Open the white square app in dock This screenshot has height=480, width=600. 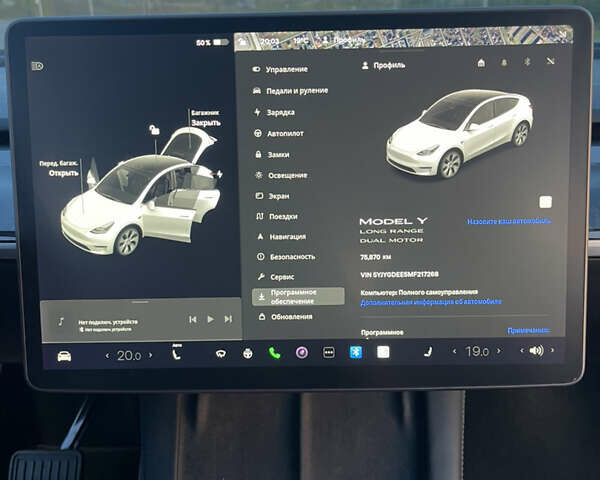[x=383, y=352]
